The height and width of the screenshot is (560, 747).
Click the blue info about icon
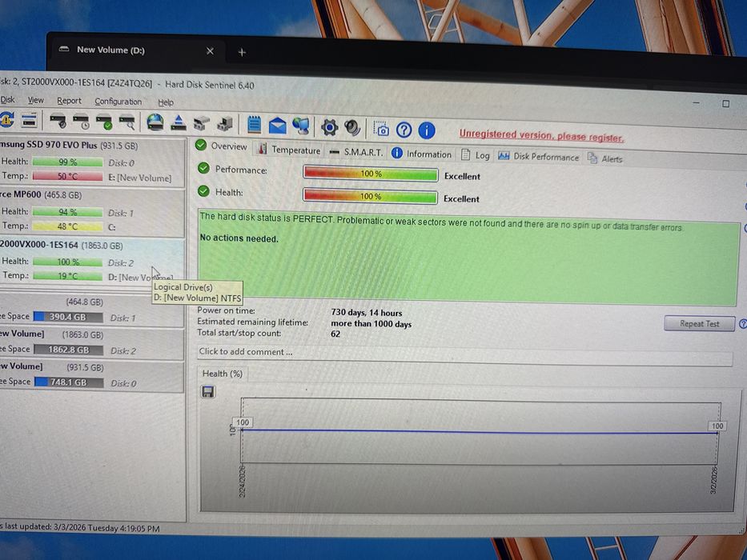click(x=427, y=130)
